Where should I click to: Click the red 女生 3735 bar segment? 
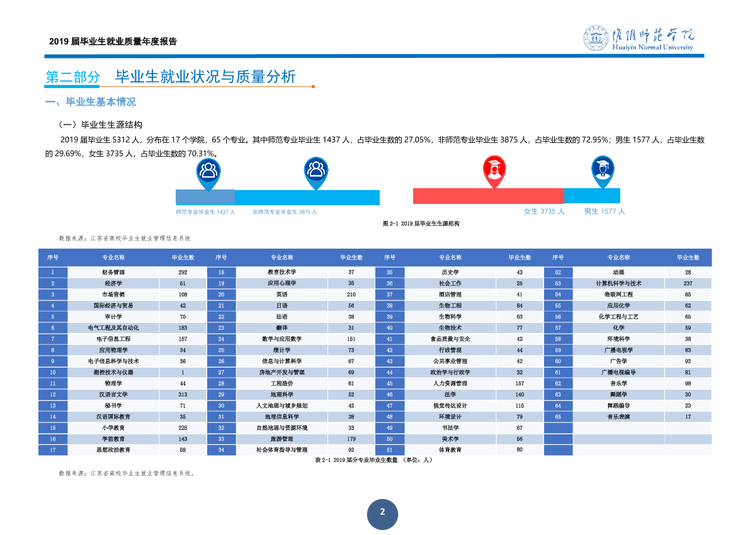pos(488,196)
